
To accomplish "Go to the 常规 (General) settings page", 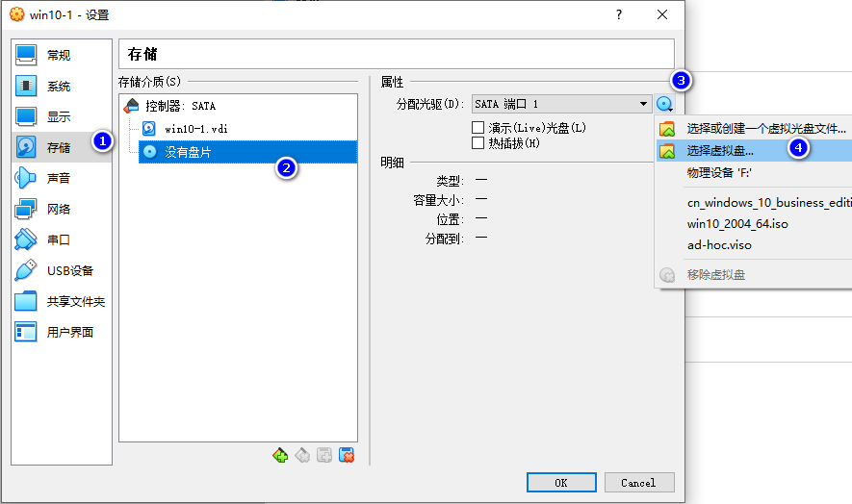I will click(x=58, y=55).
